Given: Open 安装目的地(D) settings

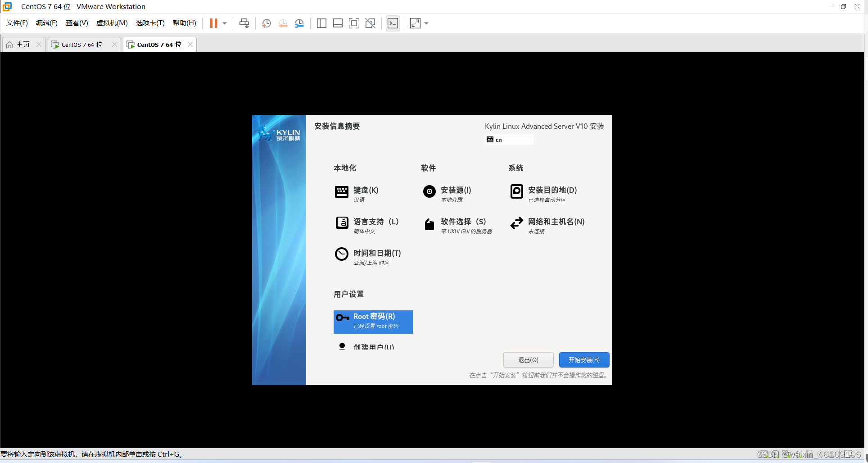Looking at the screenshot, I should coord(552,190).
